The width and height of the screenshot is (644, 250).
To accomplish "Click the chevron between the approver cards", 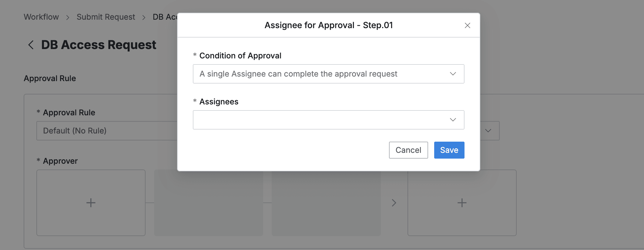I will pos(394,203).
